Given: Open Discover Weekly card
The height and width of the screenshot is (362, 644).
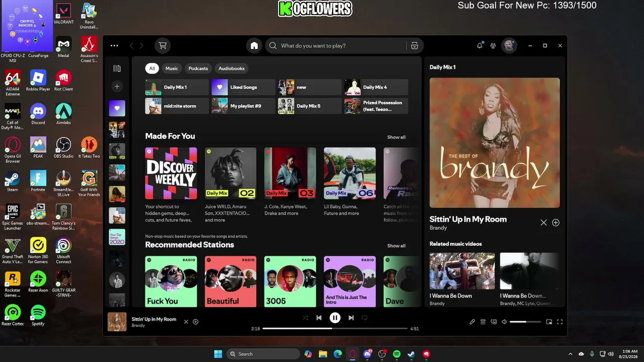Looking at the screenshot, I should [171, 185].
